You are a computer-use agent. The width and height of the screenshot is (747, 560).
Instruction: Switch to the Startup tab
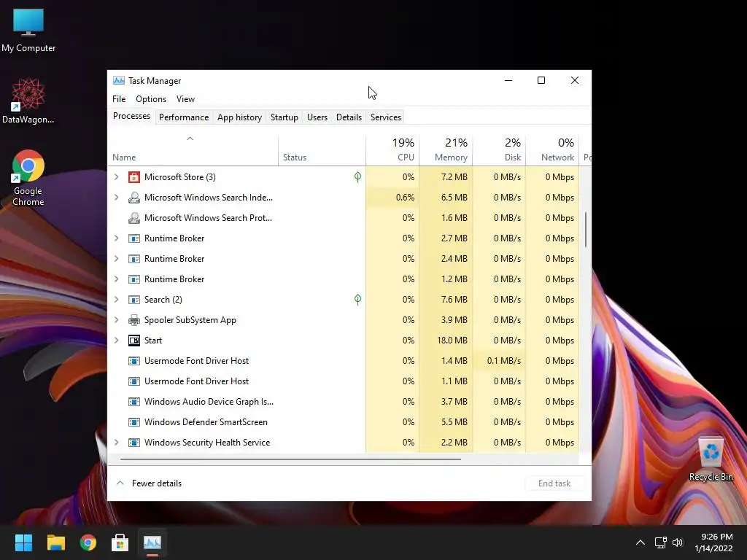pyautogui.click(x=285, y=117)
